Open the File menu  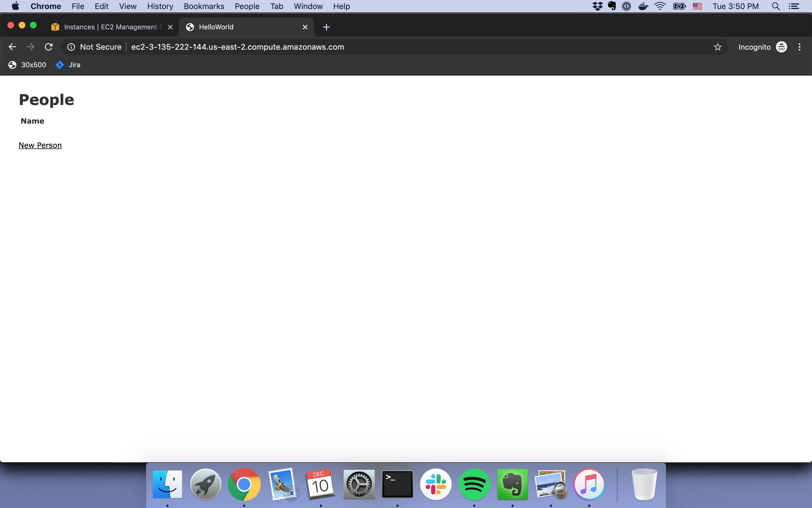pos(78,6)
